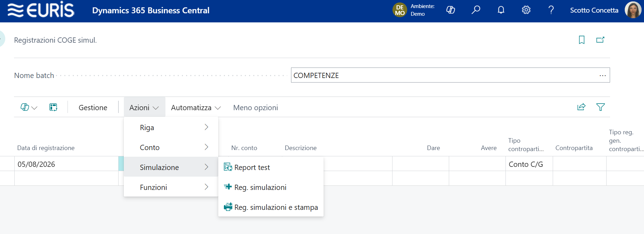Collapse the Azioni menu
644x234 pixels.
[x=144, y=108]
